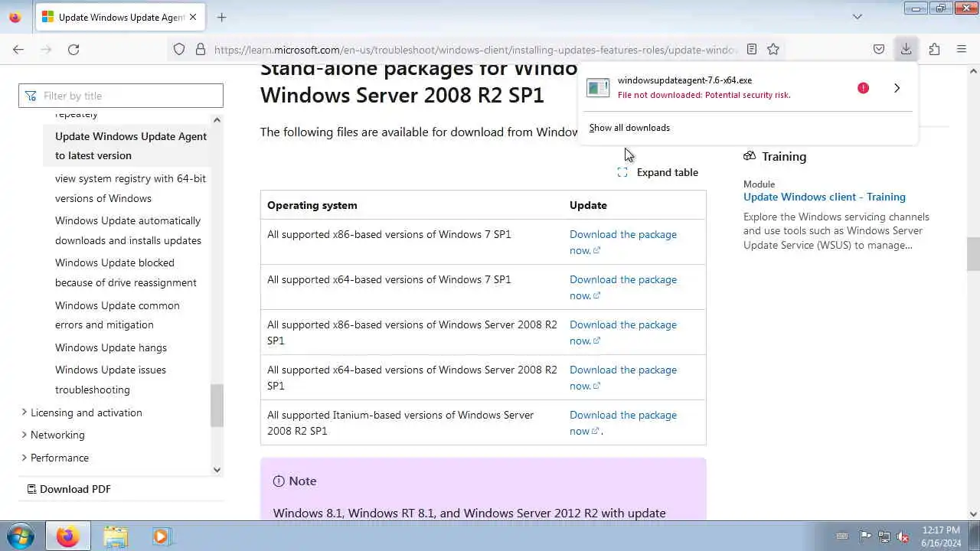Click the network tray icon

click(884, 536)
